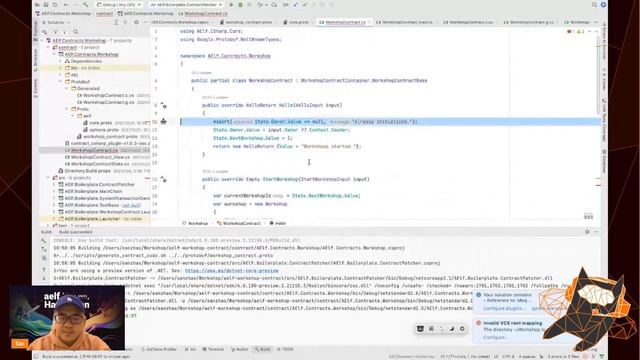640x360 pixels.
Task: Click the errors count in status bar
Action: 563,356
